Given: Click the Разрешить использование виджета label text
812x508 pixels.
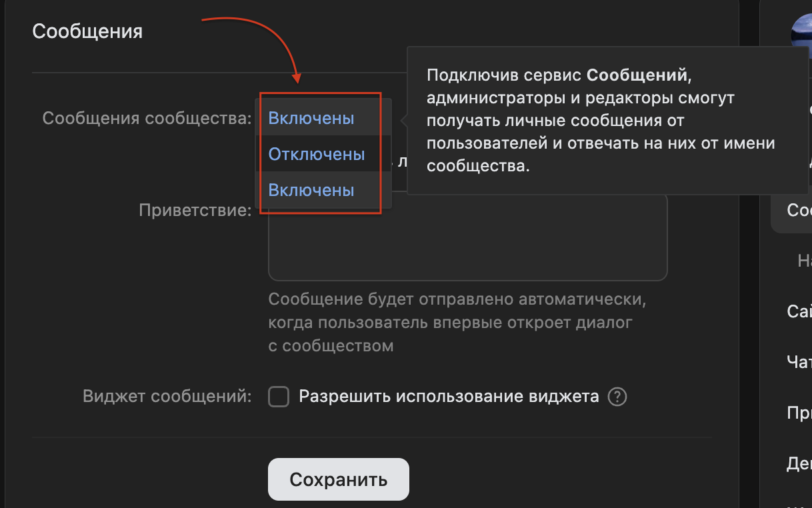Looking at the screenshot, I should pos(449,397).
